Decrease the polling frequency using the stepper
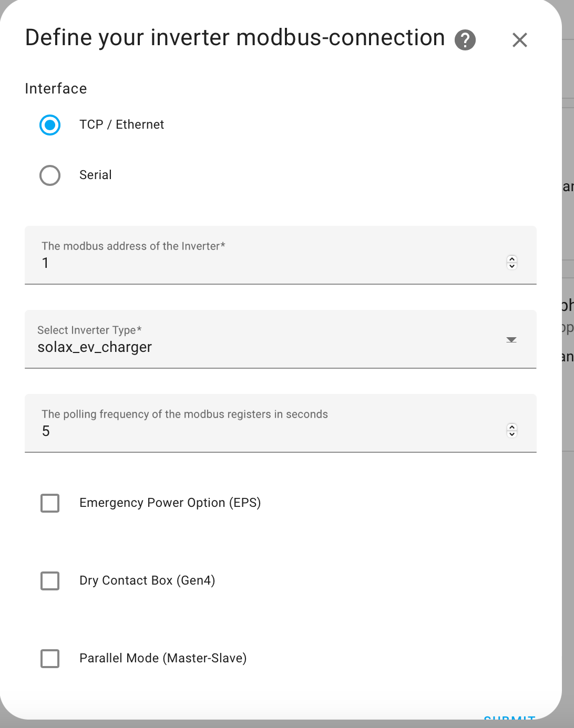This screenshot has width=574, height=728. (511, 434)
